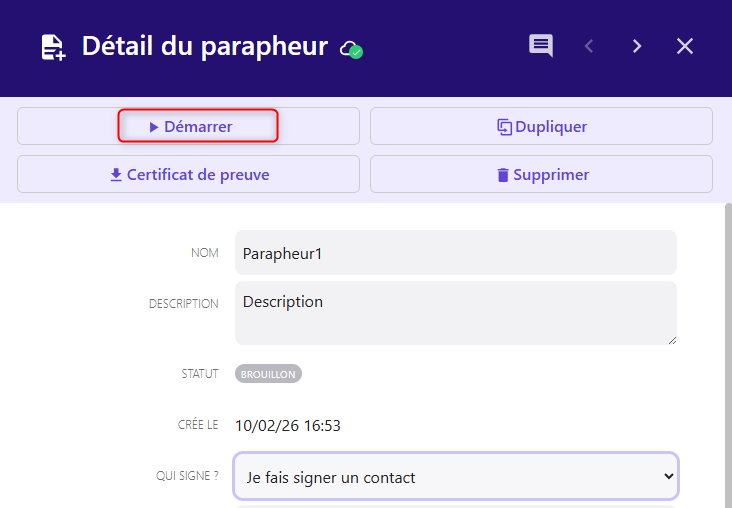The width and height of the screenshot is (732, 508).
Task: Click the cloud sync status icon
Action: tap(350, 48)
